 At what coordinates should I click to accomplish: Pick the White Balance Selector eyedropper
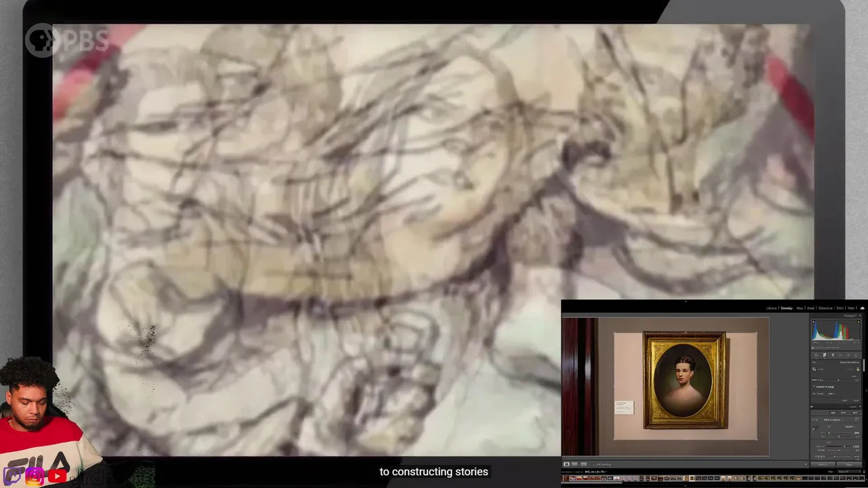coord(815,428)
